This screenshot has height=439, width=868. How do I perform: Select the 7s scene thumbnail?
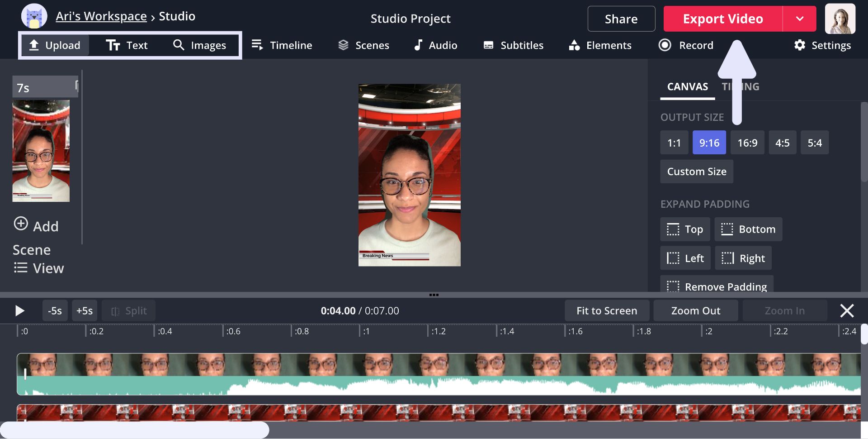point(41,150)
